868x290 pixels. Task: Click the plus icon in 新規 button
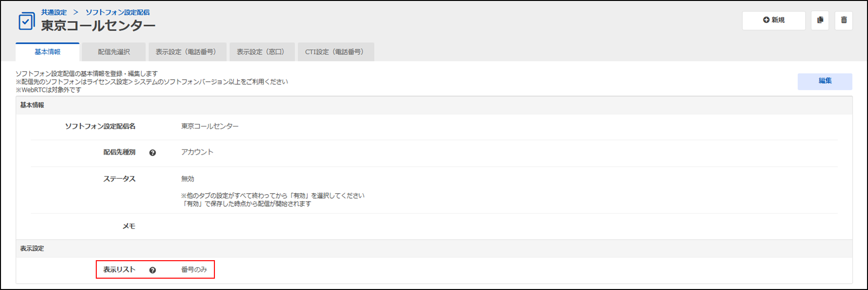(x=766, y=20)
